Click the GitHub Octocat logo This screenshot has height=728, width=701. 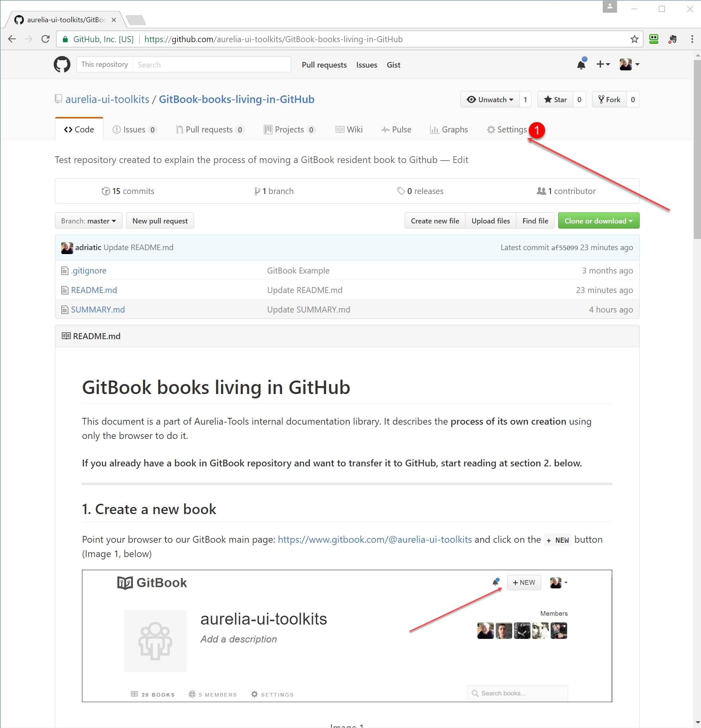tap(62, 64)
